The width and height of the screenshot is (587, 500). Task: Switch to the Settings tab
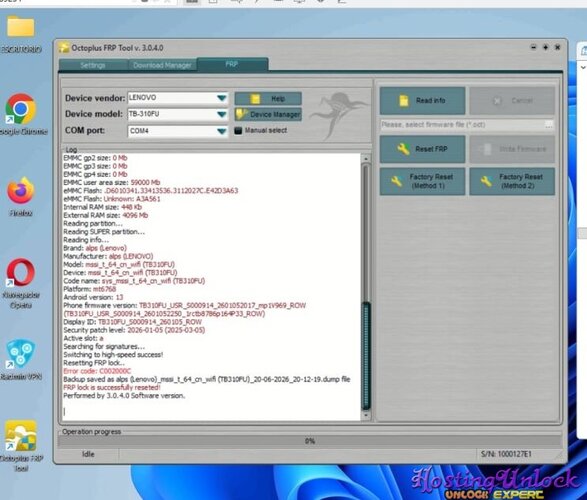pos(92,65)
